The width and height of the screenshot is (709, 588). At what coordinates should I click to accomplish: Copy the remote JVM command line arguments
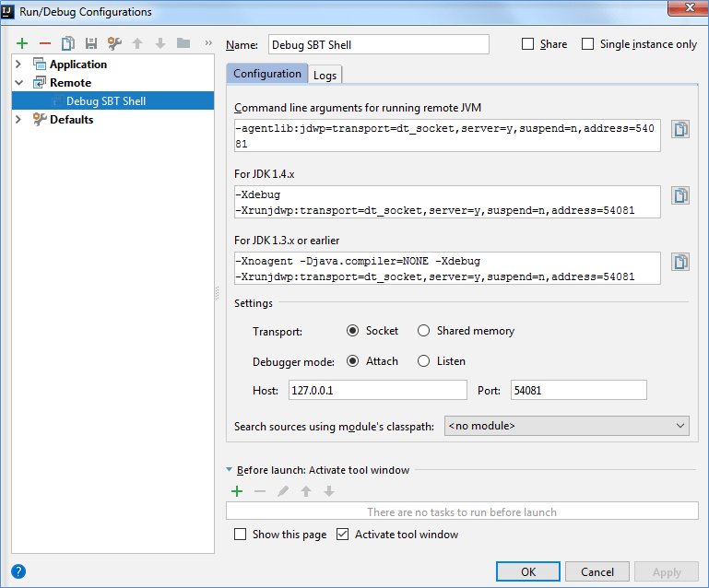680,129
